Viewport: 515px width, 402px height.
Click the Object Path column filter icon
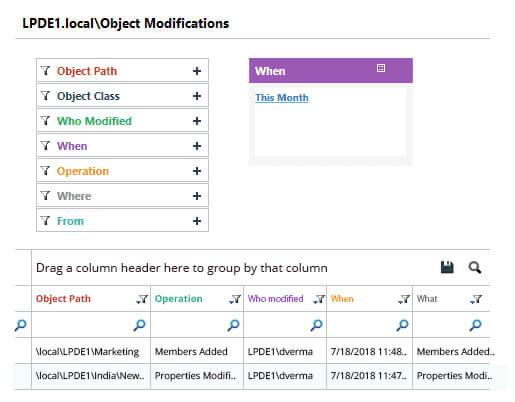click(142, 299)
